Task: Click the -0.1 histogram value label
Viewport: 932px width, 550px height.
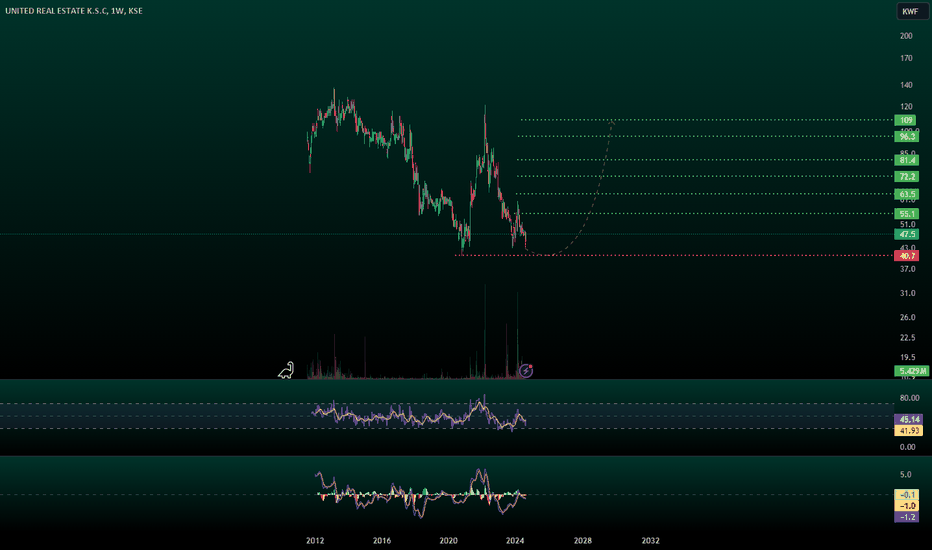Action: pyautogui.click(x=906, y=495)
